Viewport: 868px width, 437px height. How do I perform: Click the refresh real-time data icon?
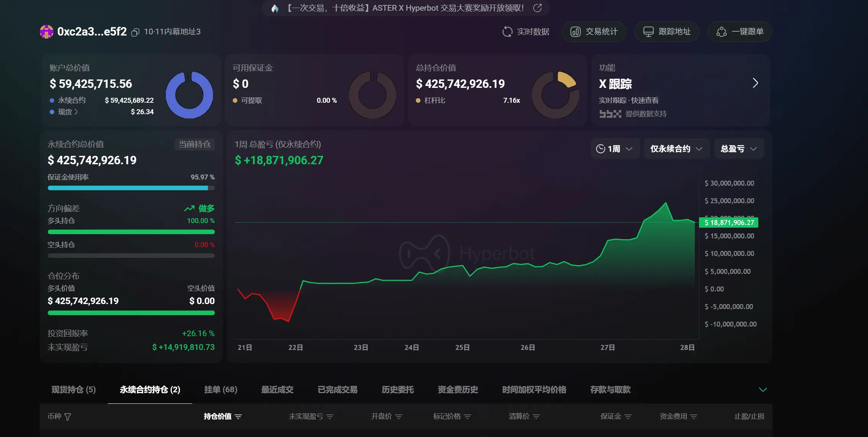507,32
